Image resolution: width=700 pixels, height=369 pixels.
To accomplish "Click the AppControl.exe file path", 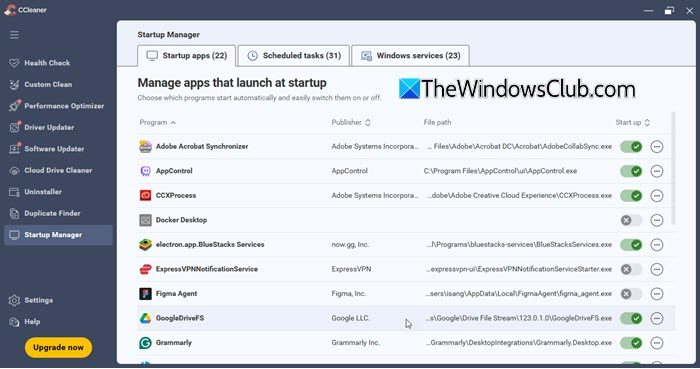I will coord(500,171).
